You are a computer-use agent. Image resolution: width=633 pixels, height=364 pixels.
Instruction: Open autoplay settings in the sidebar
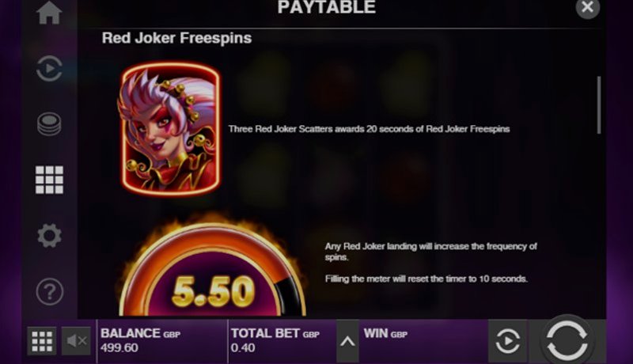point(49,68)
